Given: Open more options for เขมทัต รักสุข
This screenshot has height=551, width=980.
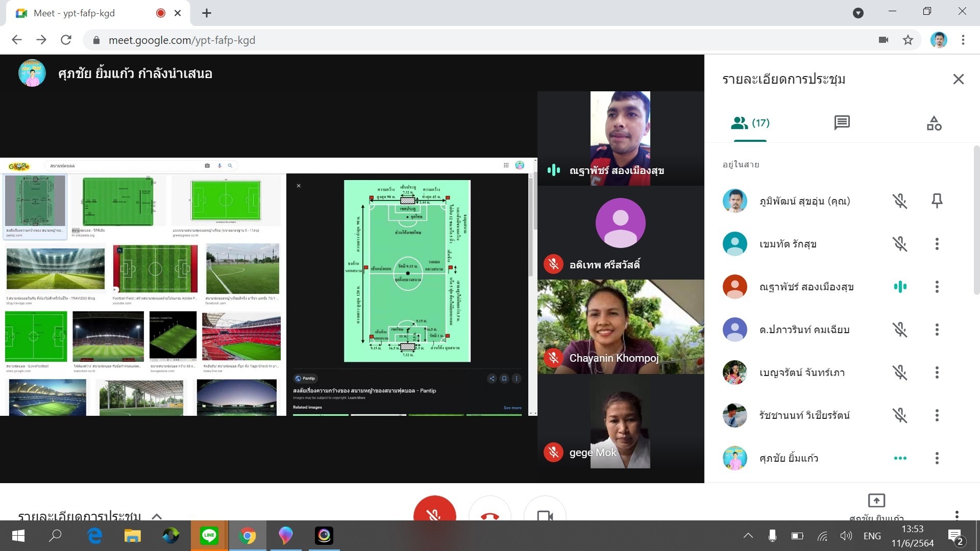Looking at the screenshot, I should (937, 244).
